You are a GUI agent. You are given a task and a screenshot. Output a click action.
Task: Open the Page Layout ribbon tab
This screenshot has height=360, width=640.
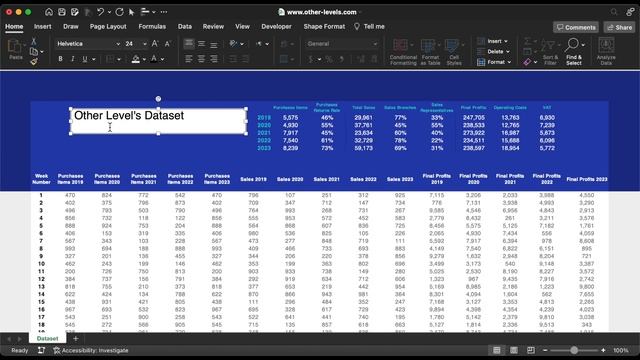[108, 27]
